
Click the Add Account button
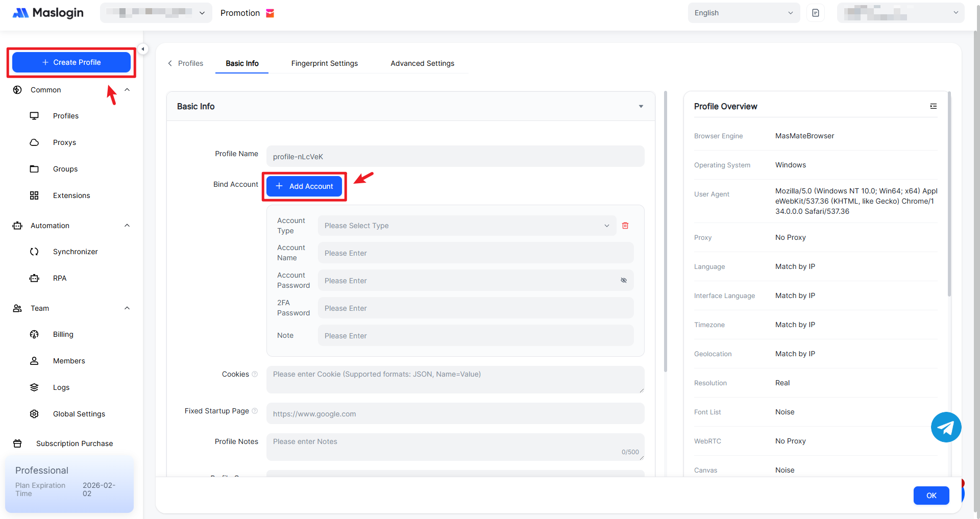pyautogui.click(x=304, y=186)
